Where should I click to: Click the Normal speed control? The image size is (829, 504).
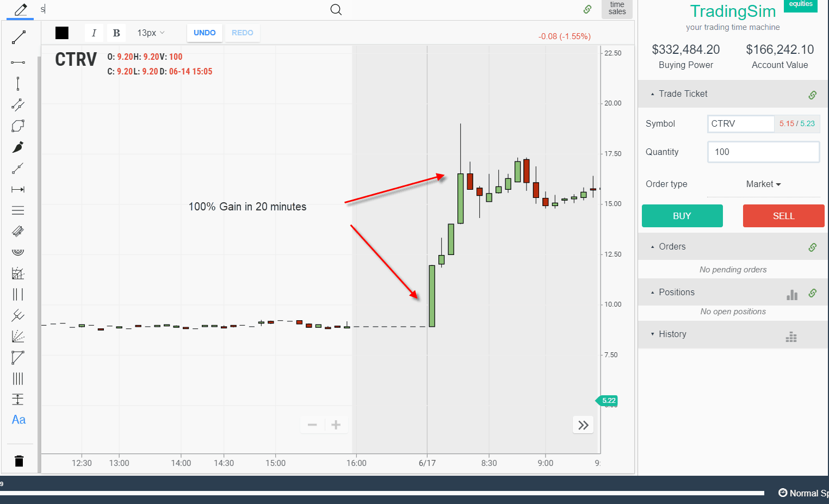[803, 493]
